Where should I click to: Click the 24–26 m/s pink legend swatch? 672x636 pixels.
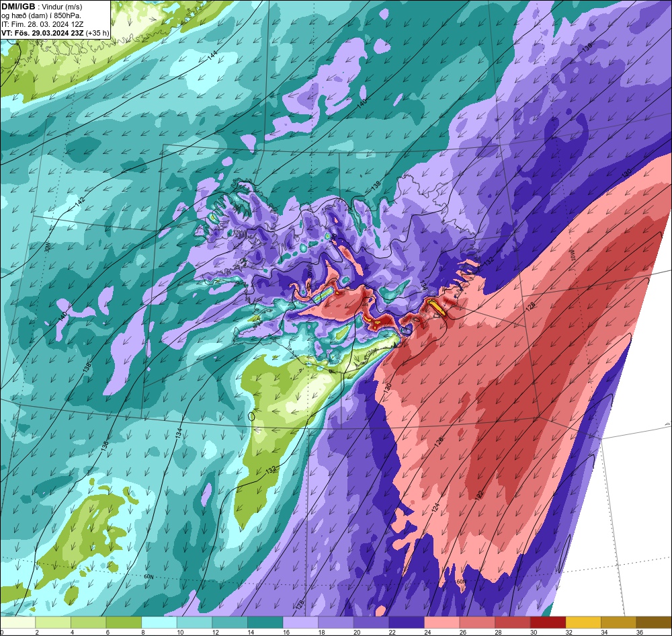click(x=442, y=623)
